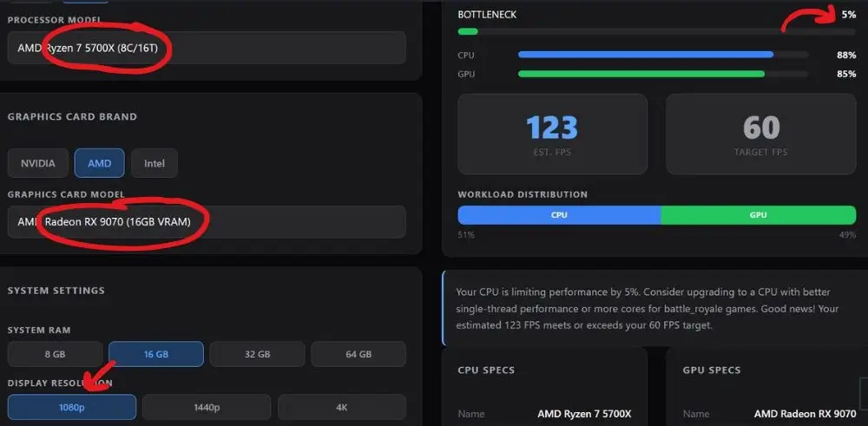
Task: Choose 8 GB system RAM
Action: pyautogui.click(x=55, y=354)
